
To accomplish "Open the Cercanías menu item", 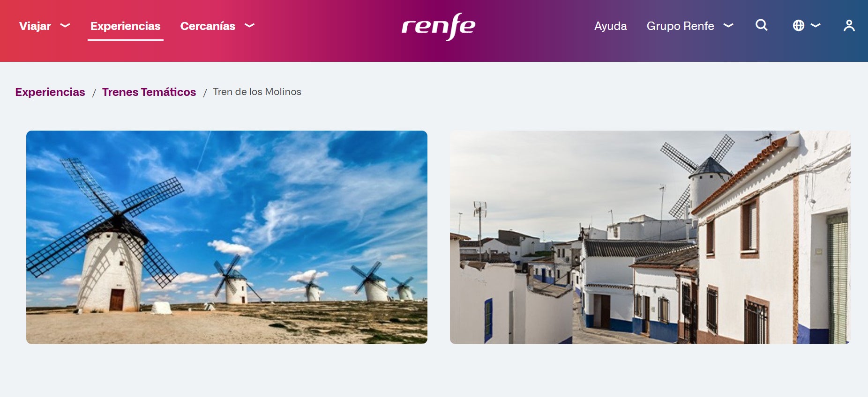I will pos(208,26).
